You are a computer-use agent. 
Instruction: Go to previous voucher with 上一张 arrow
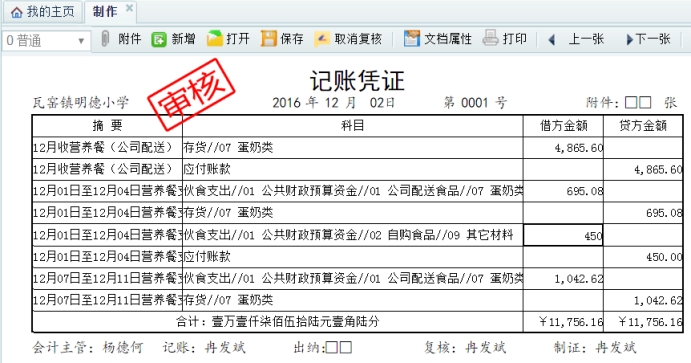click(551, 40)
